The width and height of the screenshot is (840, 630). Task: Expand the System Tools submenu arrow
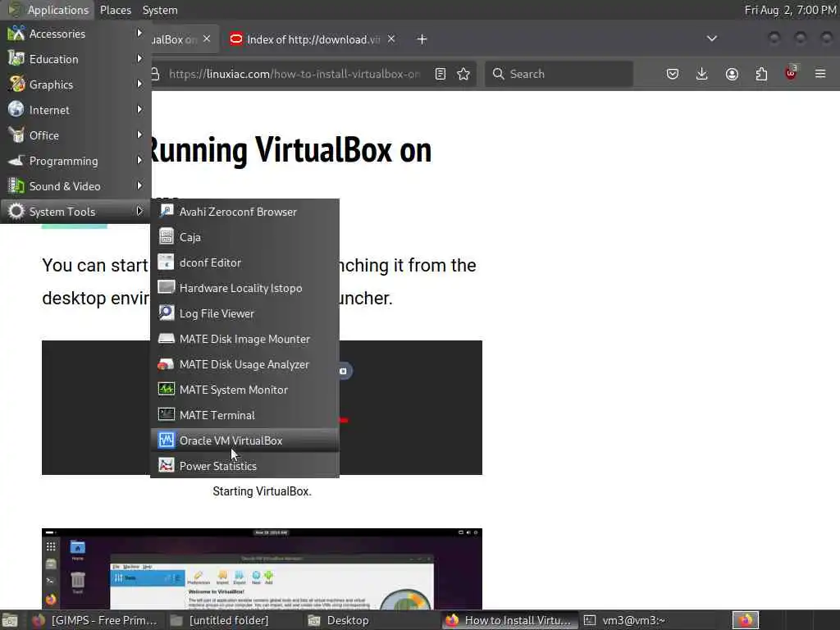point(139,211)
